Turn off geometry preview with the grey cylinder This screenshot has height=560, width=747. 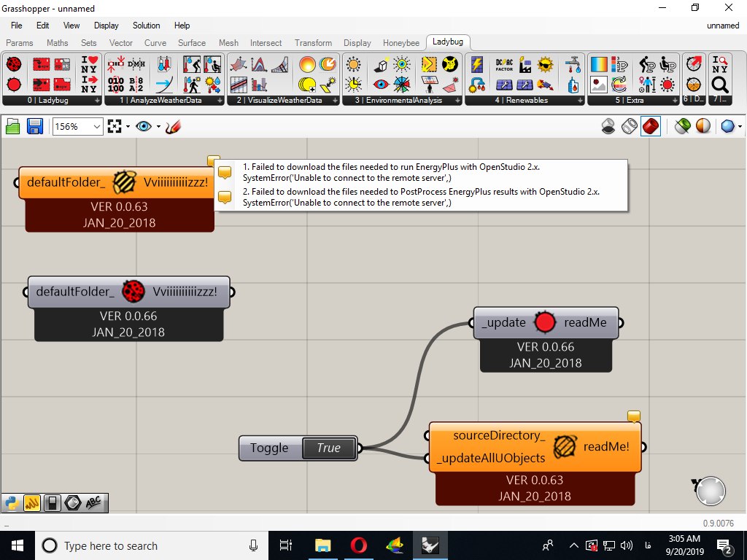pos(608,126)
